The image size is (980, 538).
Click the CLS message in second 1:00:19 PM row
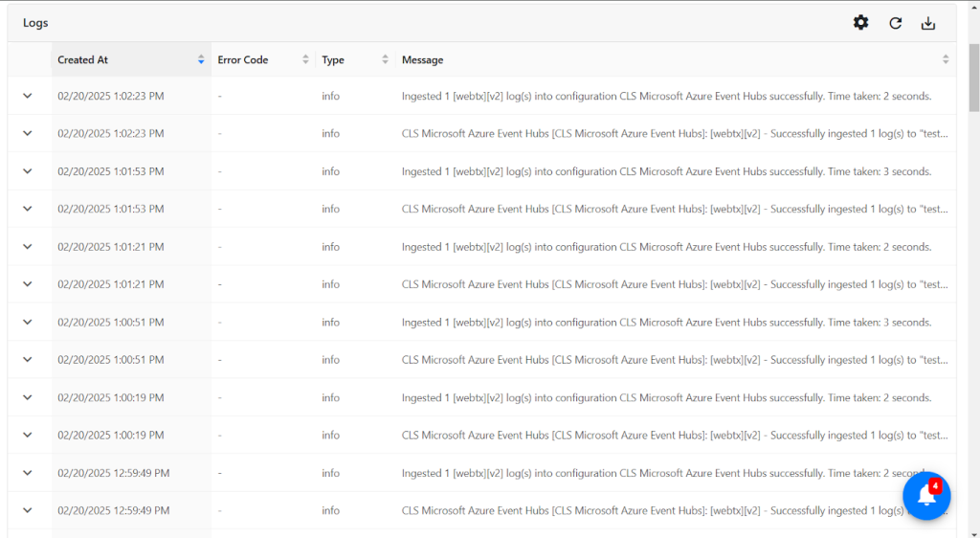675,435
